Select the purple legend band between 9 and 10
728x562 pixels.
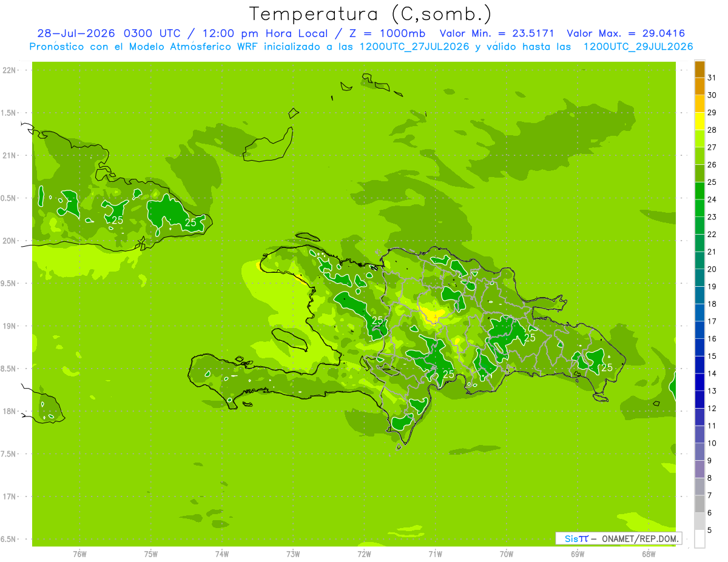coord(699,452)
